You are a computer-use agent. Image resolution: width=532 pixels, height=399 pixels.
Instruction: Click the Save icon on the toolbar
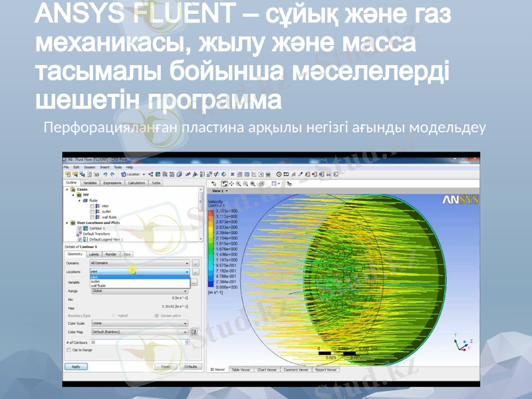(x=82, y=174)
